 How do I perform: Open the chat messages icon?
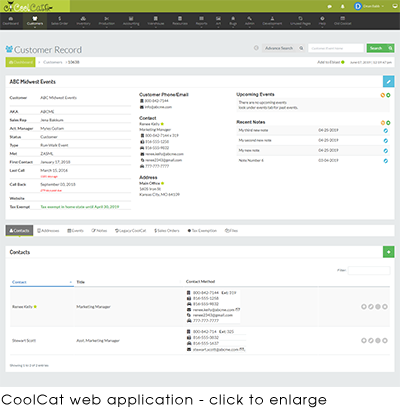pyautogui.click(x=330, y=6)
